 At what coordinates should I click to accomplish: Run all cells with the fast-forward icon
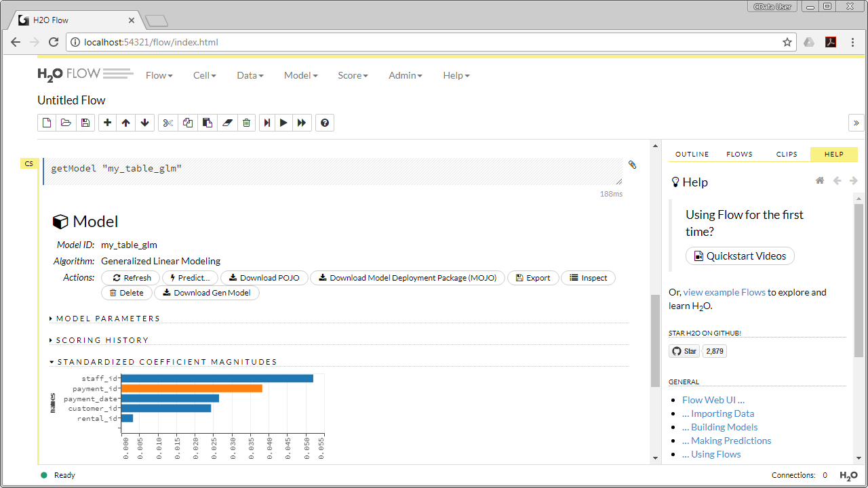coord(302,123)
